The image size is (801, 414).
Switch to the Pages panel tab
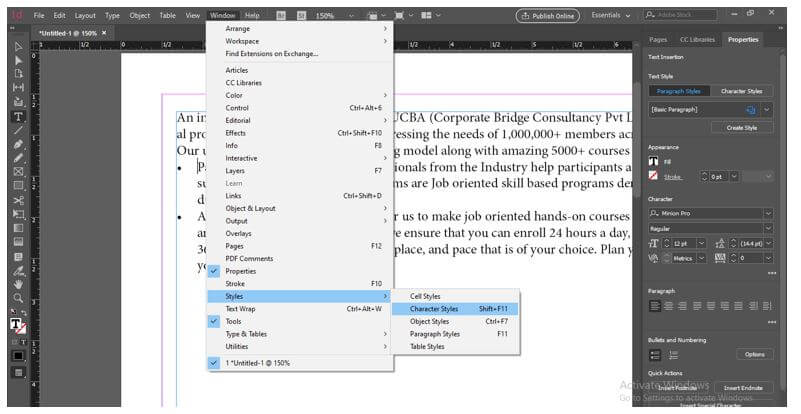pyautogui.click(x=658, y=39)
